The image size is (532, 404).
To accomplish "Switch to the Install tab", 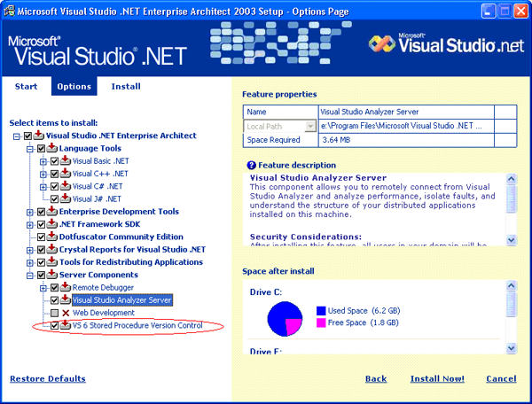I will [x=125, y=87].
